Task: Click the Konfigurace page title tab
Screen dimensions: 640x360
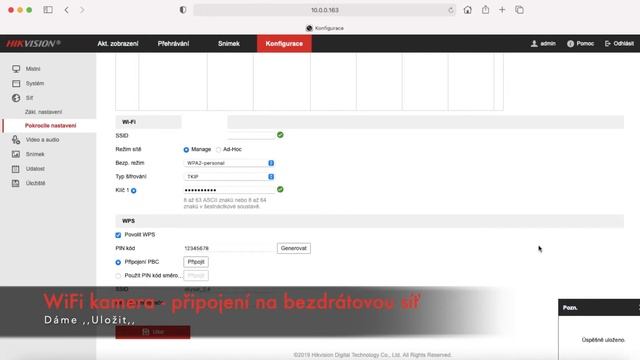Action: pyautogui.click(x=324, y=28)
